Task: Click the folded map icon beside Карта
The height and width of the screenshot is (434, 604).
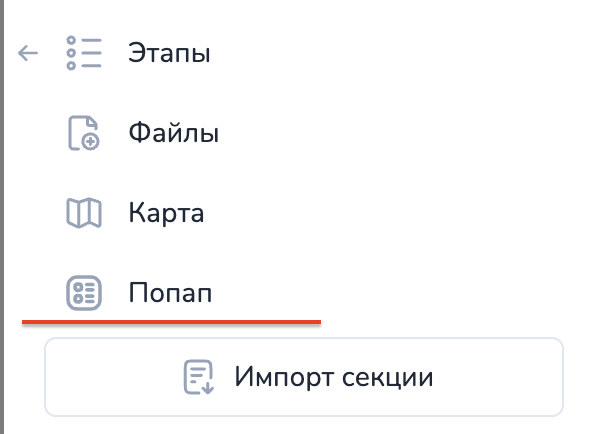Action: 84,213
